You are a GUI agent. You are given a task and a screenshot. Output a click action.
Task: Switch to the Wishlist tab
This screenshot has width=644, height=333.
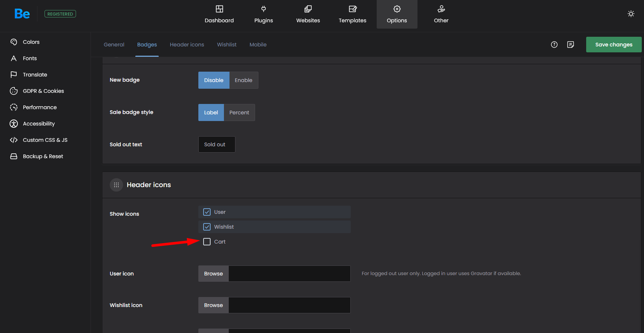pyautogui.click(x=227, y=45)
